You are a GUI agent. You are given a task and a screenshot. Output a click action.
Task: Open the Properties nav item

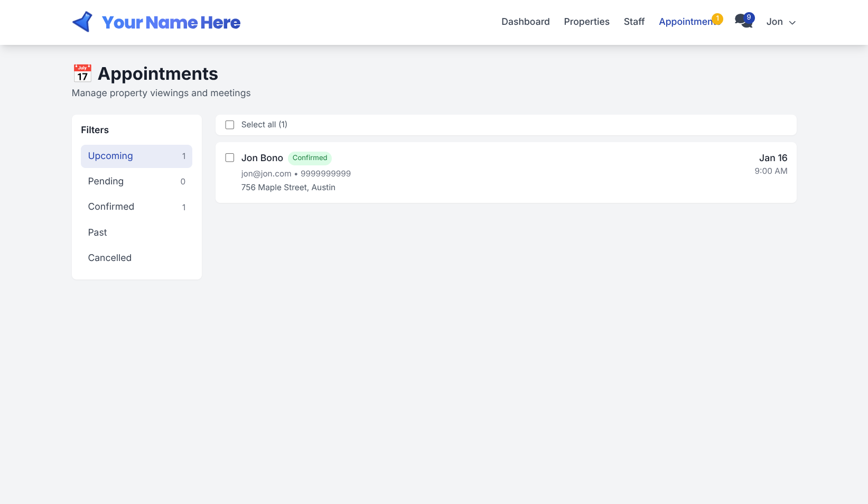[x=586, y=22]
